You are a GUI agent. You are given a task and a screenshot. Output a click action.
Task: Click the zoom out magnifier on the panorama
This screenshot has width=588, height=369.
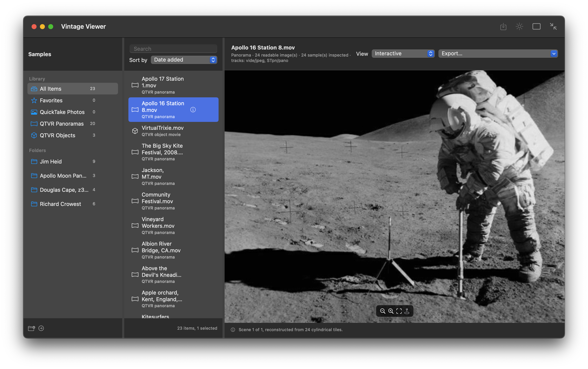point(383,311)
